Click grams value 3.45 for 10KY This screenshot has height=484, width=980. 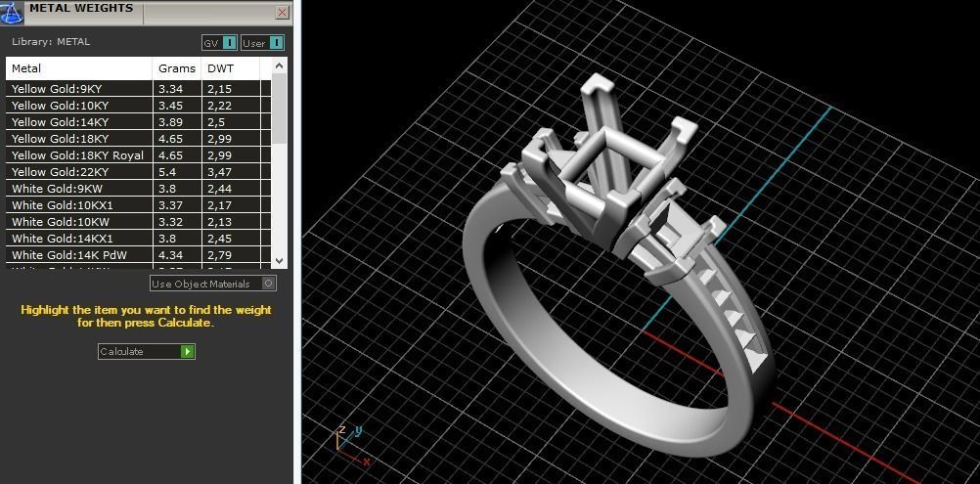click(170, 106)
